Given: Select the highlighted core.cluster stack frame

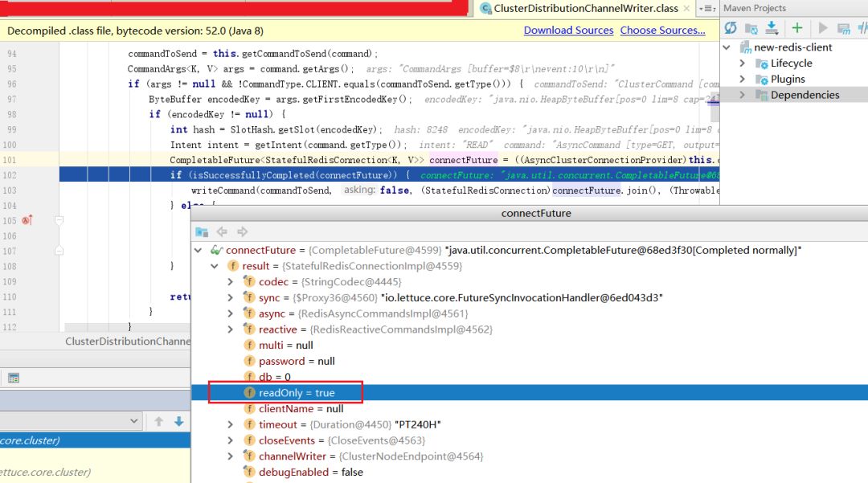Looking at the screenshot, I should pyautogui.click(x=95, y=440).
